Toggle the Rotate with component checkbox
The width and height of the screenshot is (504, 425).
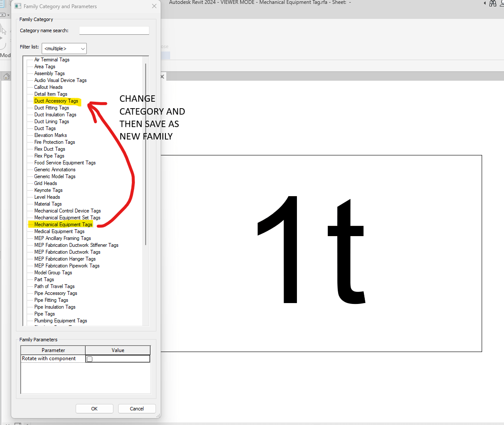(89, 359)
